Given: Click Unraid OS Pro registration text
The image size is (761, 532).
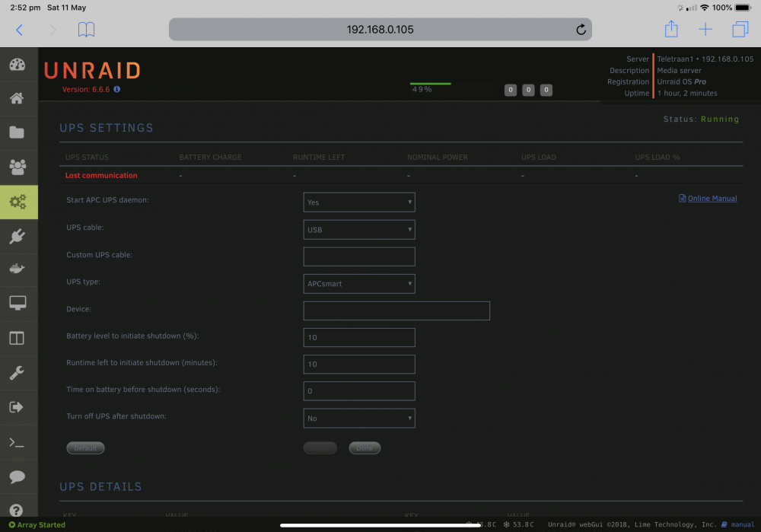Looking at the screenshot, I should [681, 81].
